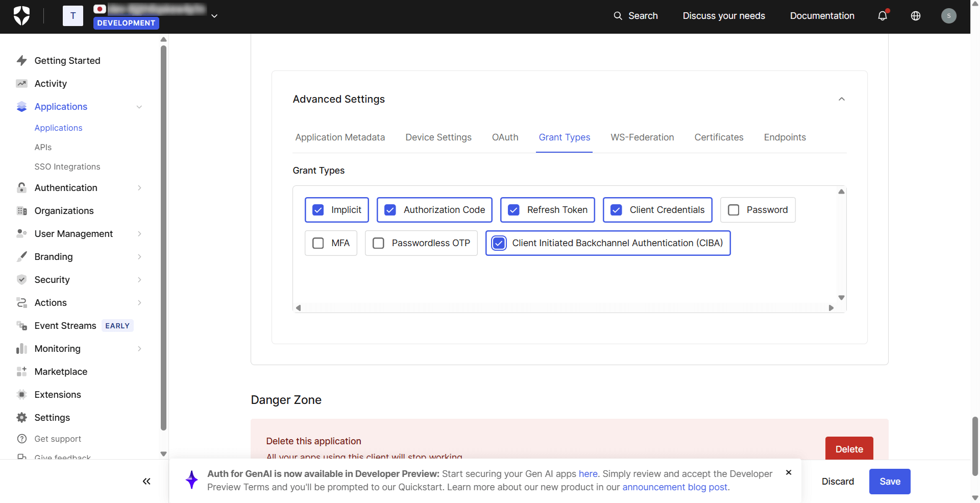
Task: Uncheck the Implicit grant type
Action: 318,210
